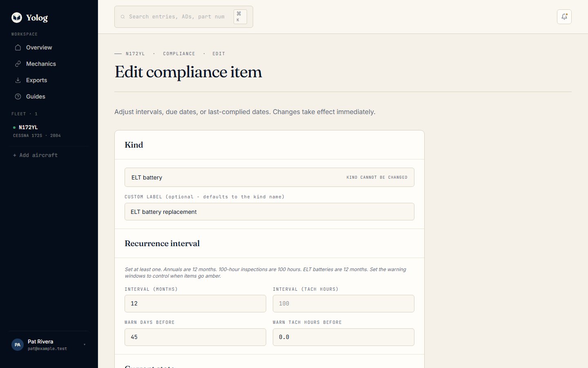Click the EDIT breadcrumb label
Screen dimensions: 588x368
point(219,54)
